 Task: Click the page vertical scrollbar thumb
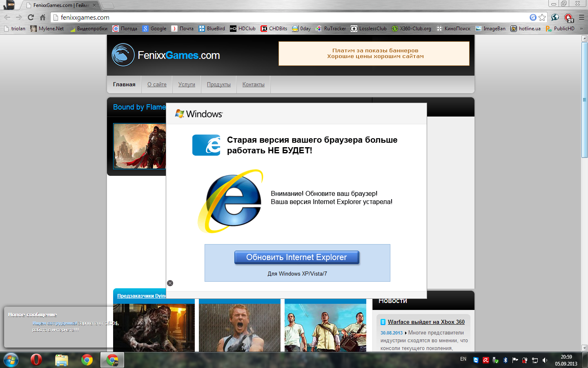[x=584, y=99]
